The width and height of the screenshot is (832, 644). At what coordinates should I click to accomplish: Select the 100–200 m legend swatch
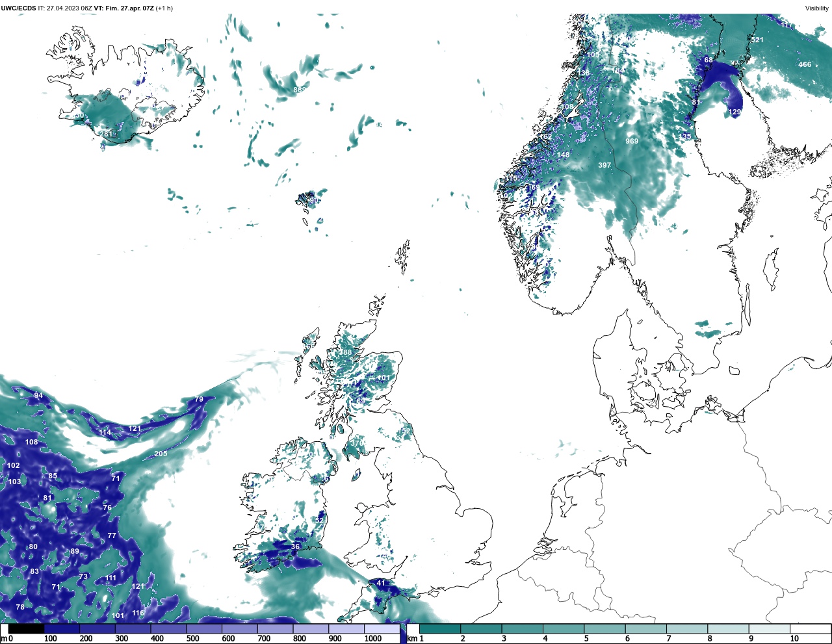(x=62, y=629)
